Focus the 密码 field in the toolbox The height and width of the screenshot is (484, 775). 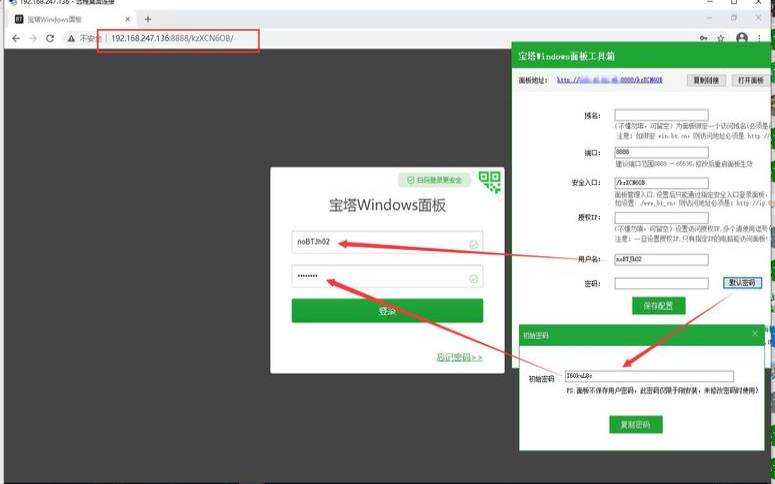click(x=661, y=283)
